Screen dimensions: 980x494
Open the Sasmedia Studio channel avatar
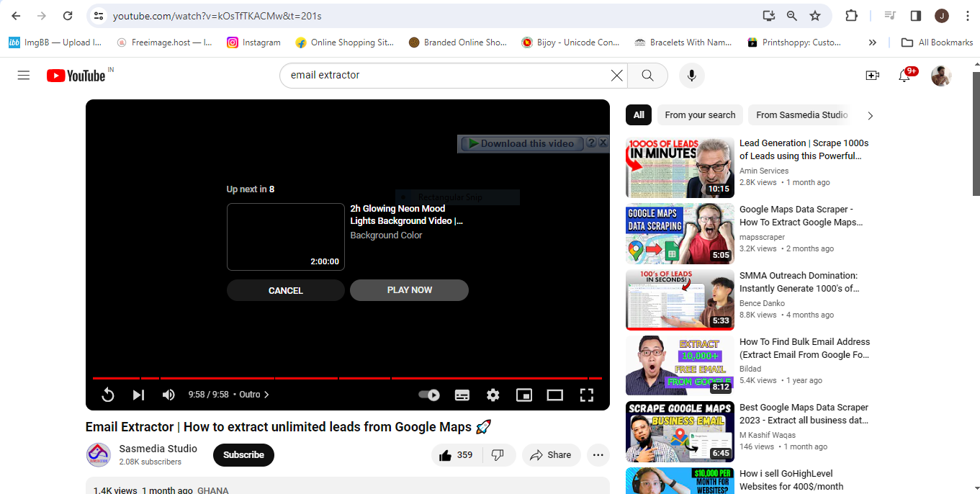coord(99,455)
